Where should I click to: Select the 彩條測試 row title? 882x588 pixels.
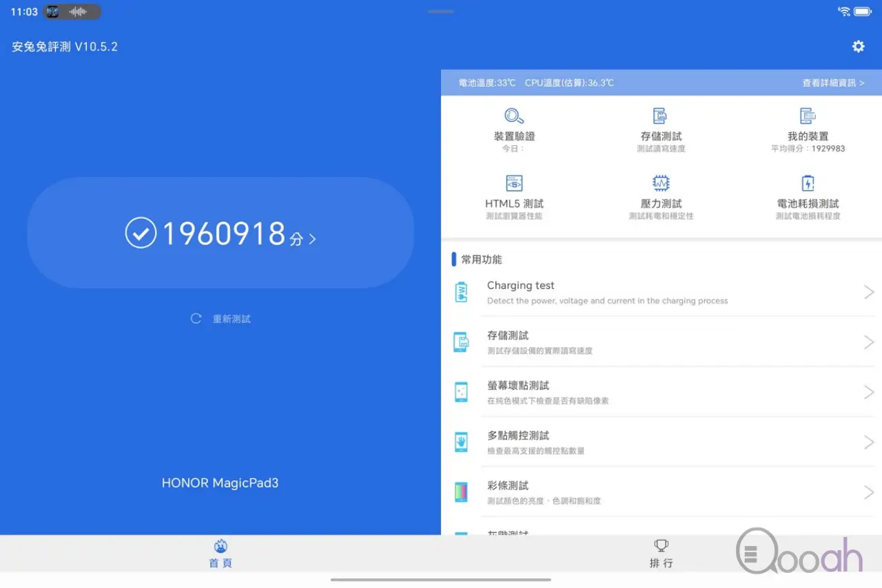tap(508, 486)
